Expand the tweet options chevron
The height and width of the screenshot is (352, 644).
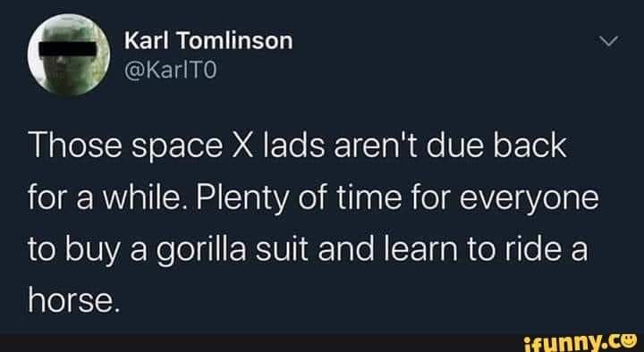(x=608, y=41)
